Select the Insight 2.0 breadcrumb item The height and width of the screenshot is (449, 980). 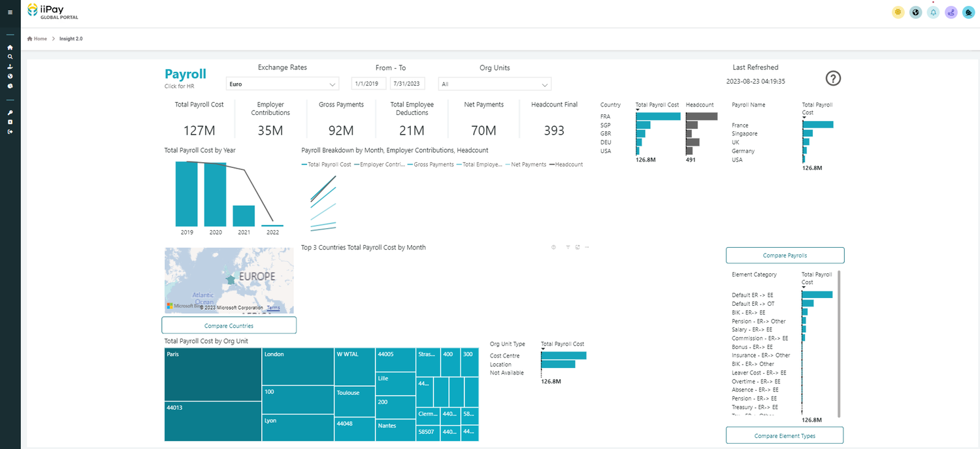pyautogui.click(x=71, y=39)
